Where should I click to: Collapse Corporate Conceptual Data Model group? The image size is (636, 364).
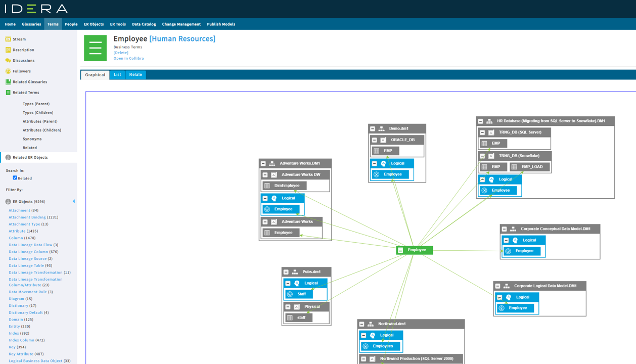pyautogui.click(x=505, y=229)
